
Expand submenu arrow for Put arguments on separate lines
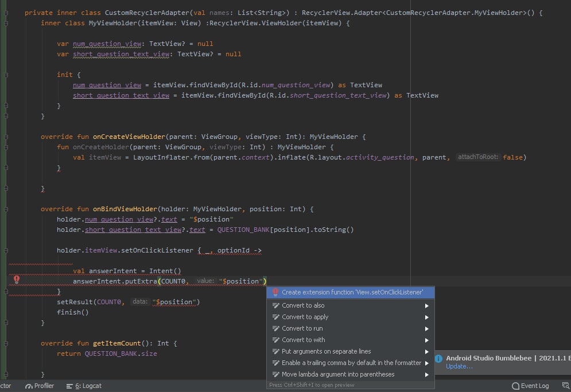click(427, 352)
